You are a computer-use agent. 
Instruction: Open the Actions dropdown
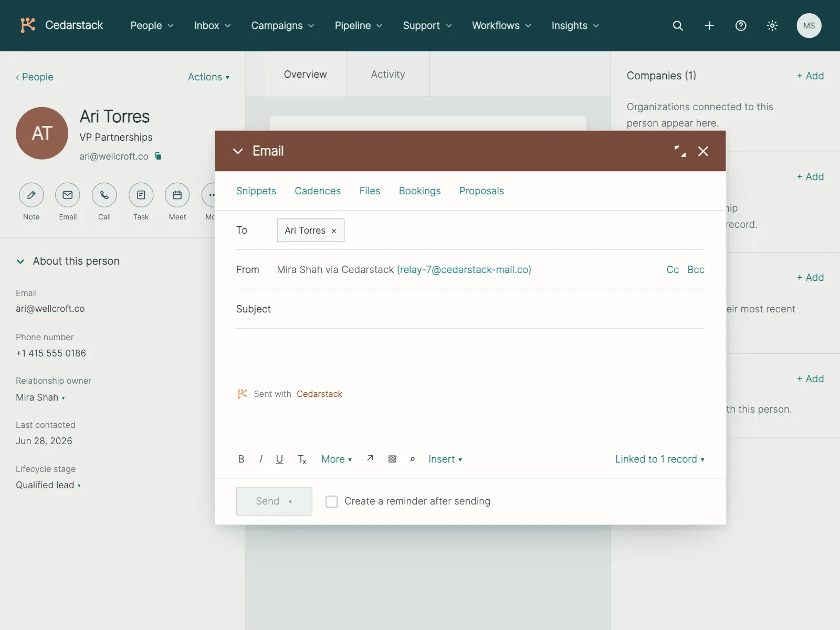coord(209,77)
